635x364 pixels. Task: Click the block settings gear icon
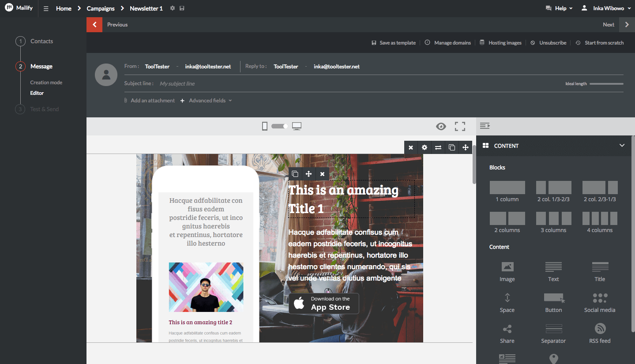(424, 147)
